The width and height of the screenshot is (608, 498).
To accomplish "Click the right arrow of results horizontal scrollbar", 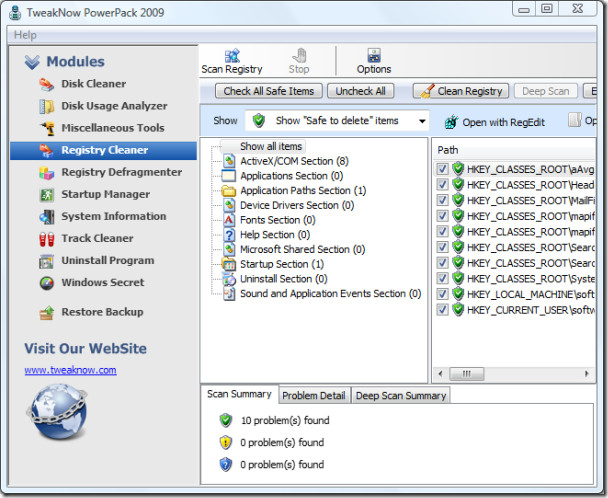I will point(586,374).
